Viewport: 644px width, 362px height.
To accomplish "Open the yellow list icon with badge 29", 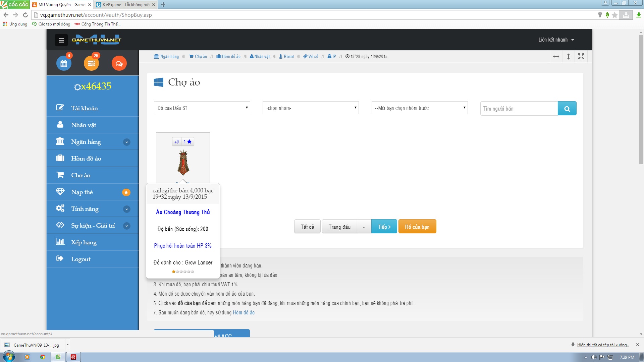I will click(91, 63).
